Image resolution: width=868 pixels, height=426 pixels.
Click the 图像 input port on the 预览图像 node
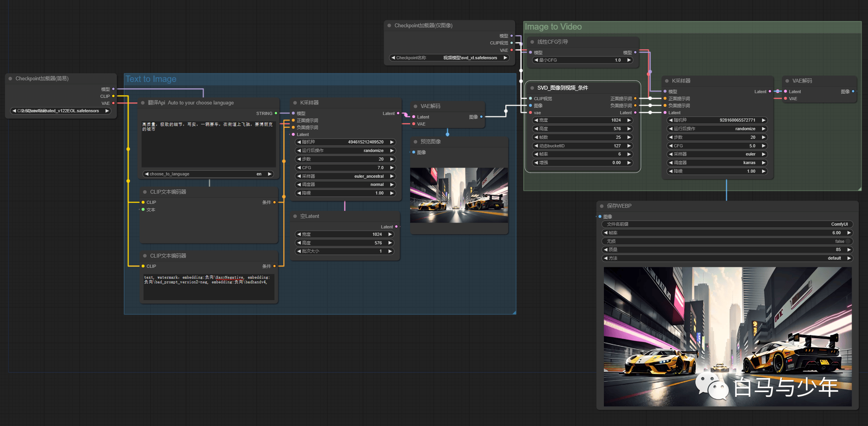click(414, 152)
